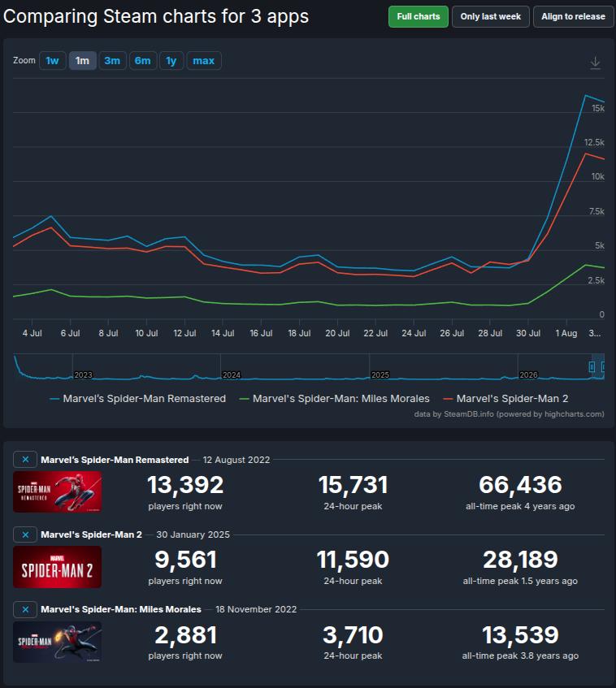This screenshot has height=688, width=616.
Task: Set zoom to 6m
Action: pyautogui.click(x=143, y=61)
